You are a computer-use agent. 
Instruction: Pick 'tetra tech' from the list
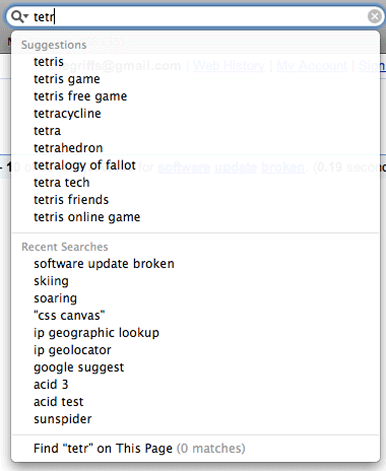click(x=196, y=183)
